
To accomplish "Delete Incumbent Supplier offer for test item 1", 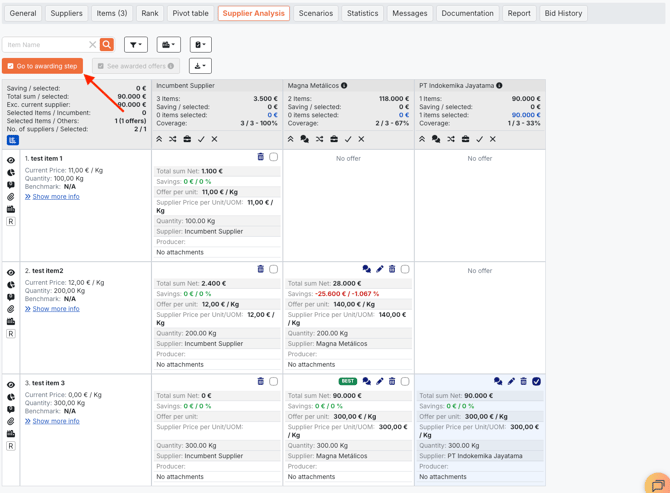I will tap(260, 157).
